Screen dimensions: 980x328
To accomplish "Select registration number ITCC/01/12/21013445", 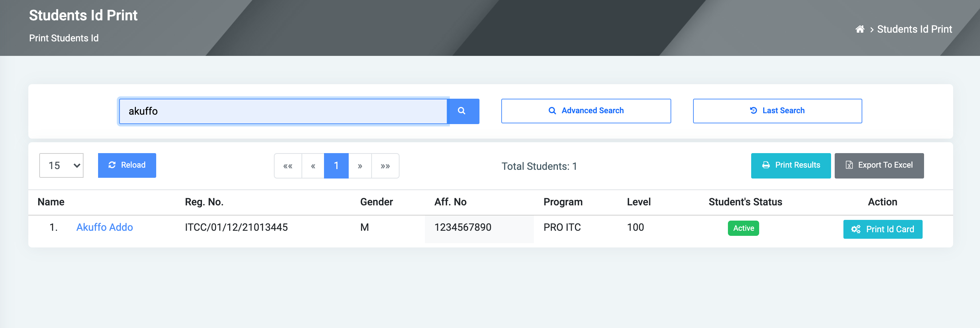I will 236,227.
